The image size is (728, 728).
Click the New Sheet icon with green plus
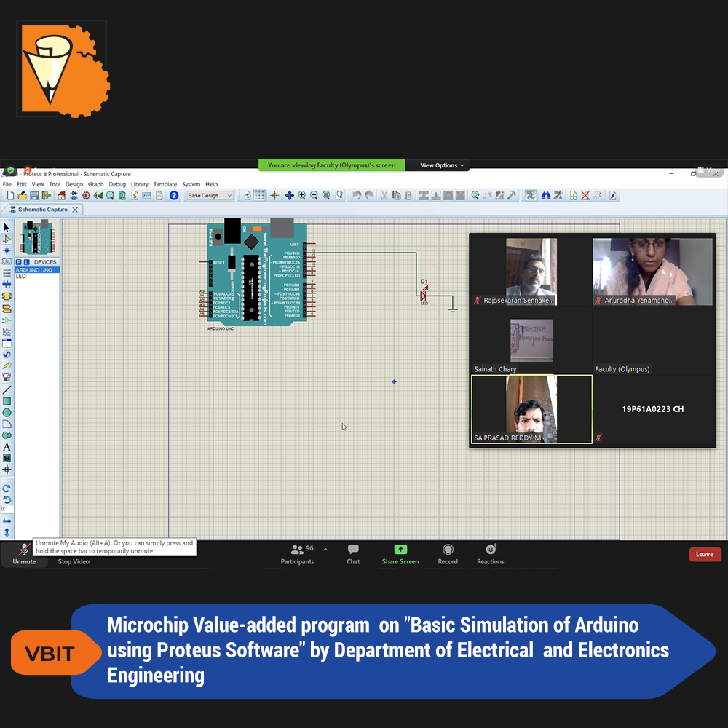pos(574,195)
